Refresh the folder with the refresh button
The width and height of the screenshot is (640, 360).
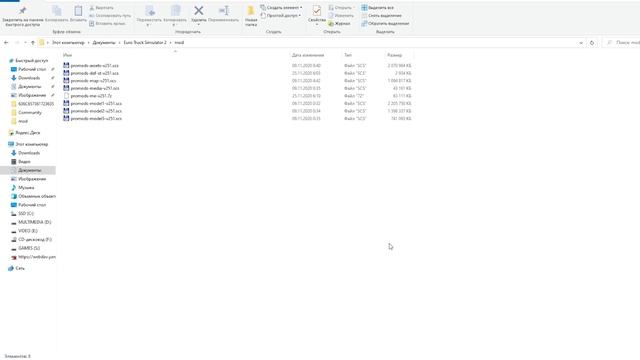[592, 42]
